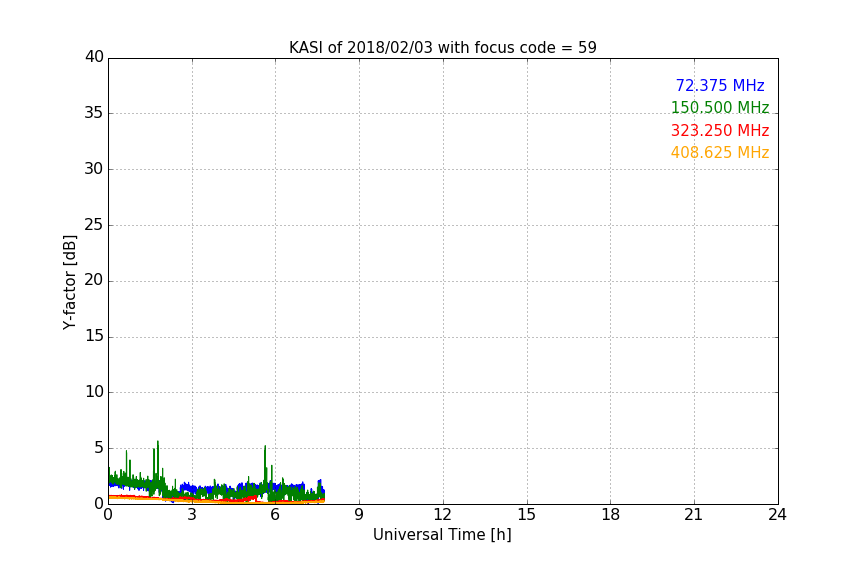
Task: Click the plot title KASI of 2018/02/03
Action: (x=442, y=48)
